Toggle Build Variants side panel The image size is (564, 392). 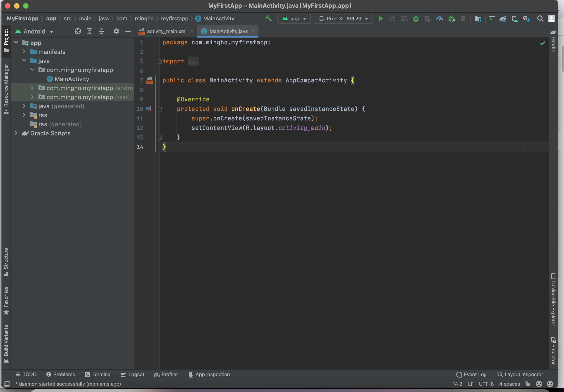click(x=6, y=344)
